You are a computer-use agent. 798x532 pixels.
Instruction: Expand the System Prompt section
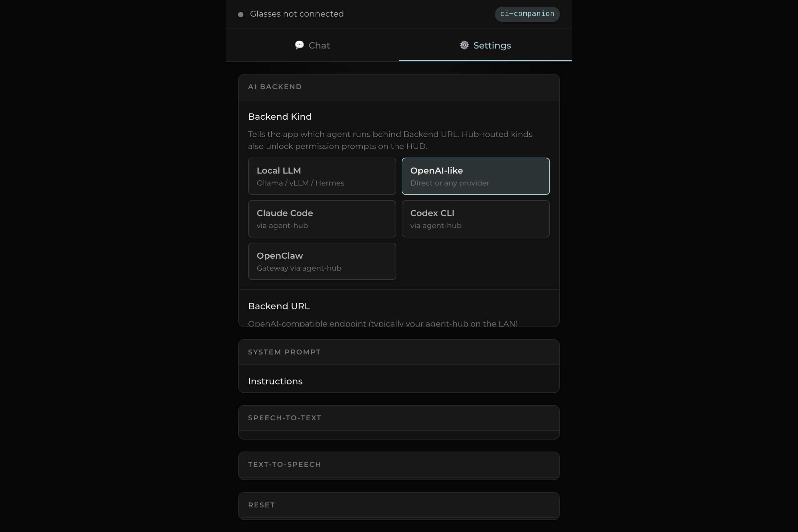pyautogui.click(x=399, y=352)
